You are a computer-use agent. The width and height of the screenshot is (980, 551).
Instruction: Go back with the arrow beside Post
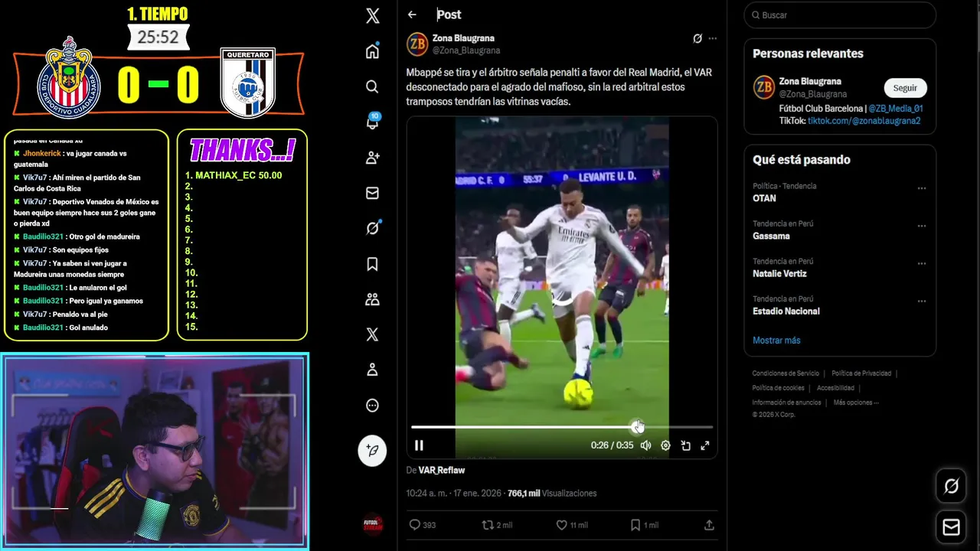click(412, 15)
